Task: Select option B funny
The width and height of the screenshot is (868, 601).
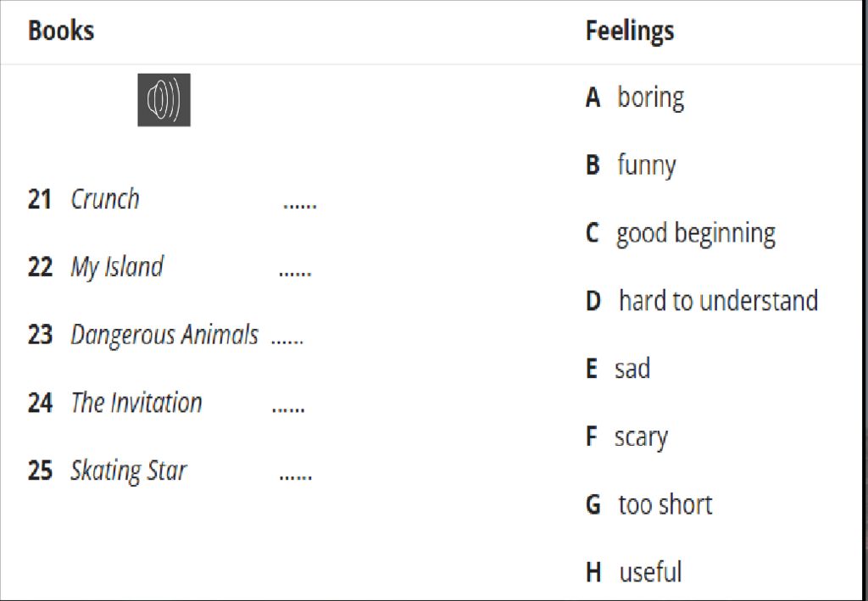Action: tap(631, 165)
